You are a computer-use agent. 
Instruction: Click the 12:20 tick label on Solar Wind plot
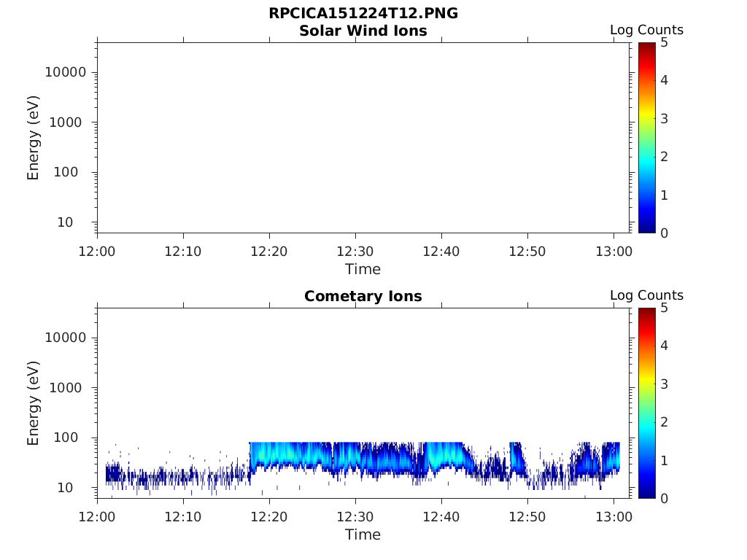click(x=269, y=252)
